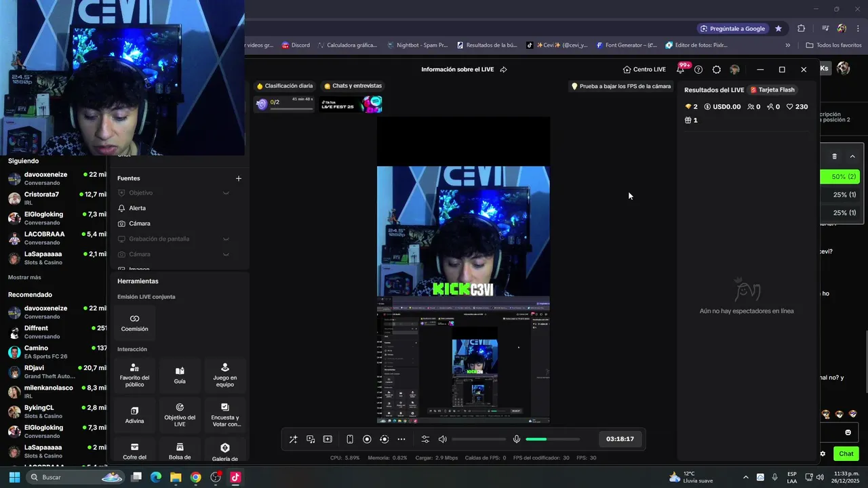Open the Adivina tool
868x488 pixels.
tap(134, 415)
